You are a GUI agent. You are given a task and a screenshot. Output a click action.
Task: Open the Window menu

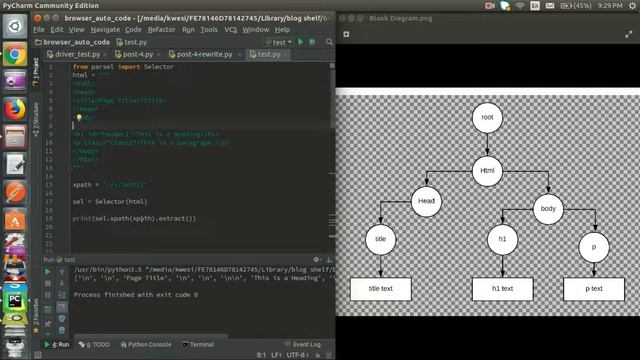tap(256, 29)
